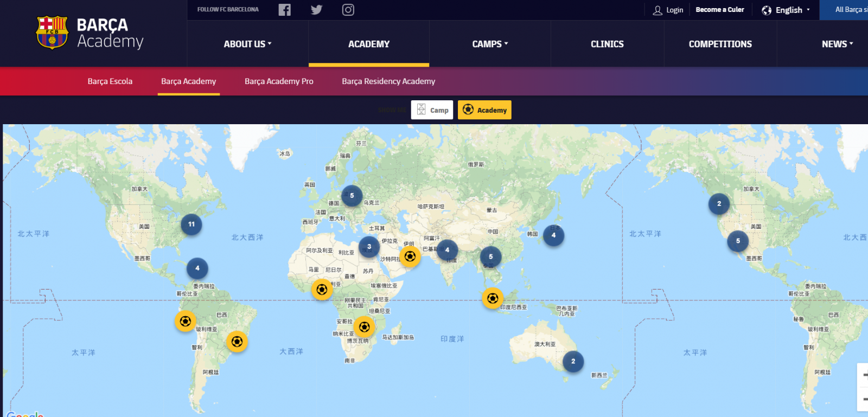
Task: Open the cluster of 4 in the Caribbean
Action: tap(197, 268)
